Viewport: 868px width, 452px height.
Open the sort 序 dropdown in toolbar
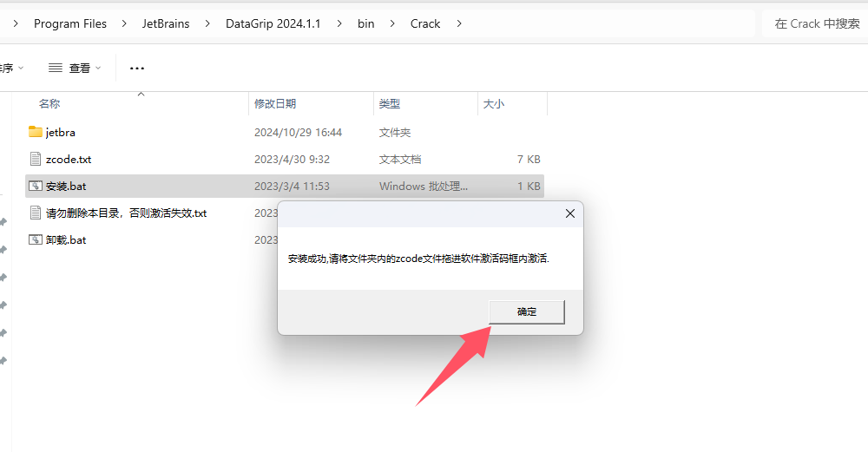tap(11, 68)
